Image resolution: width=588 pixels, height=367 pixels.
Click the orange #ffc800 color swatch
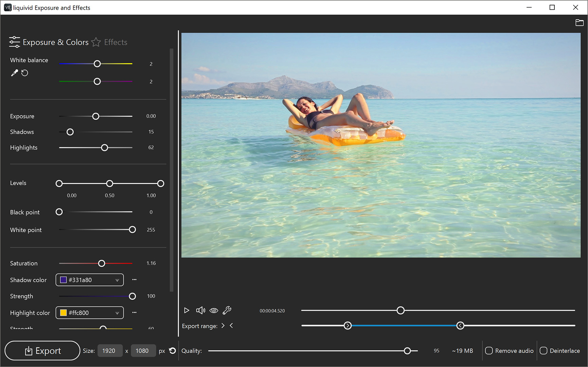pos(63,313)
